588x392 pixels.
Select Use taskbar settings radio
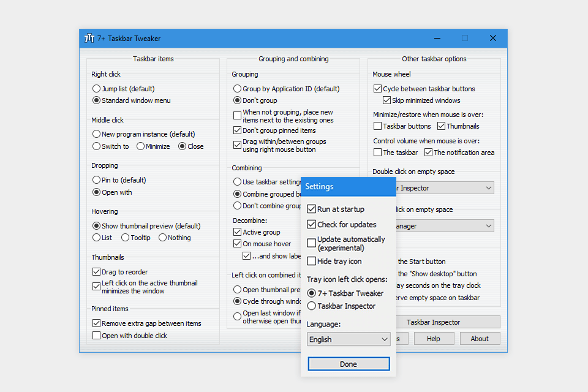[237, 182]
